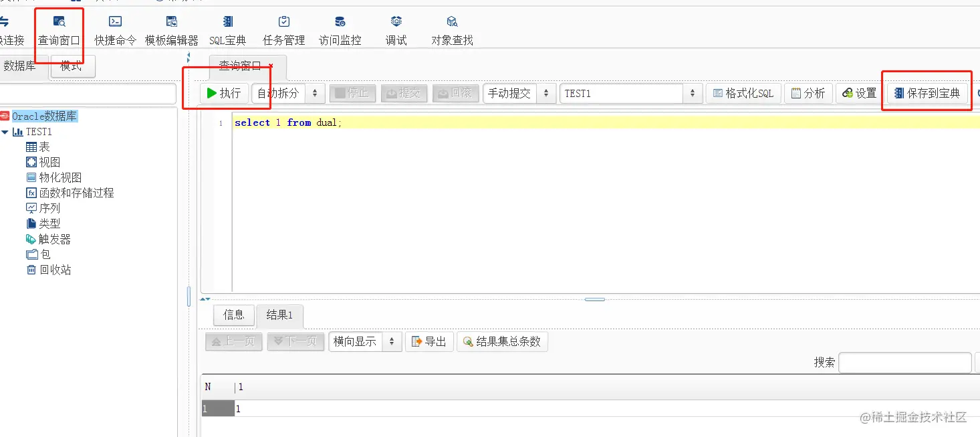Viewport: 980px width, 437px height.
Task: Launch the 模板编辑器 tool
Action: click(x=172, y=31)
